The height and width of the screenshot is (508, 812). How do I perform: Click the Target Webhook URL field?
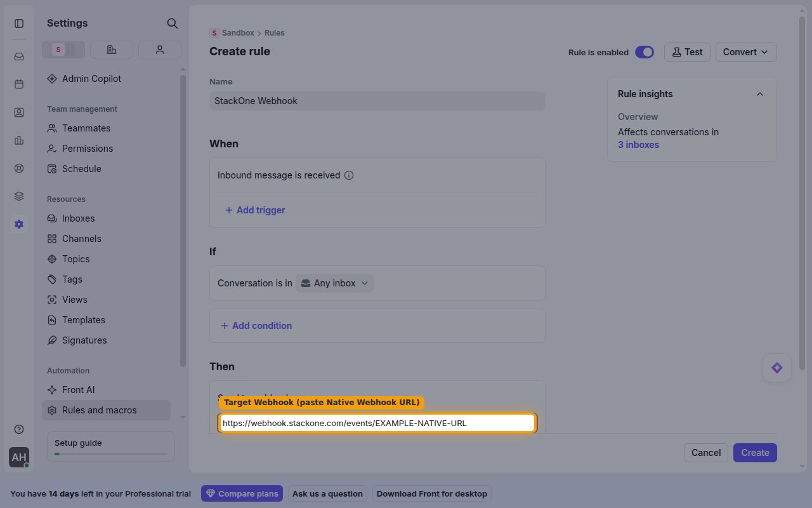tap(377, 423)
